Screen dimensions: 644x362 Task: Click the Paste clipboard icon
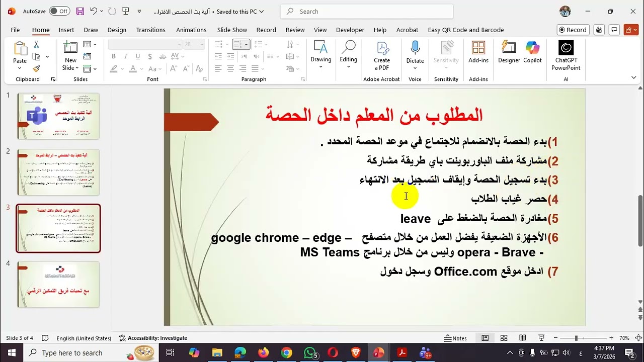(20, 49)
